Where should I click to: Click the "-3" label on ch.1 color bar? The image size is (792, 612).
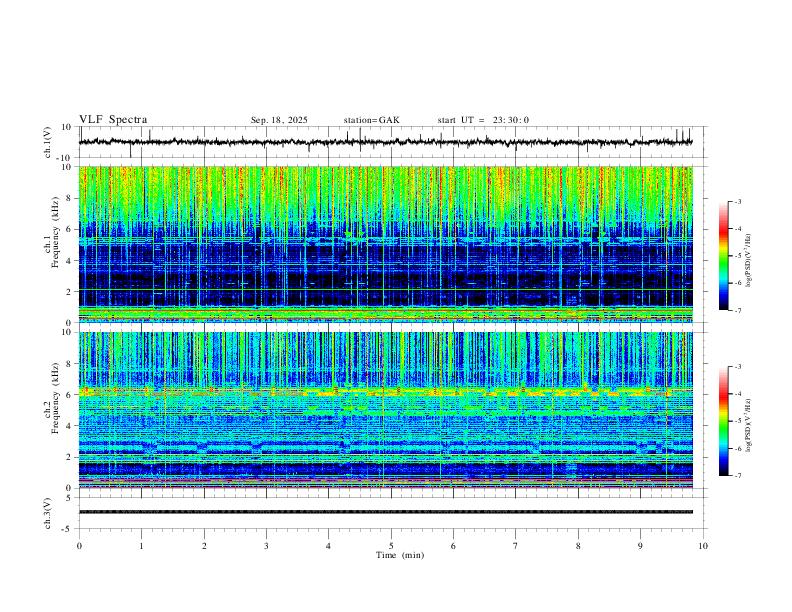(737, 201)
